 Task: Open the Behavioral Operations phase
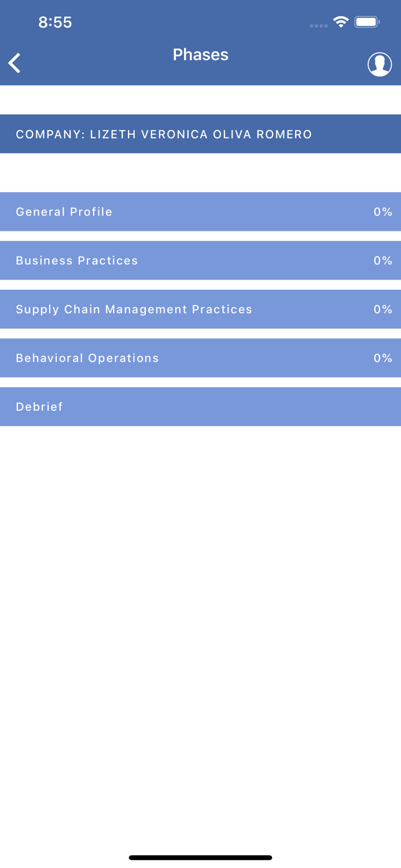[x=87, y=358]
